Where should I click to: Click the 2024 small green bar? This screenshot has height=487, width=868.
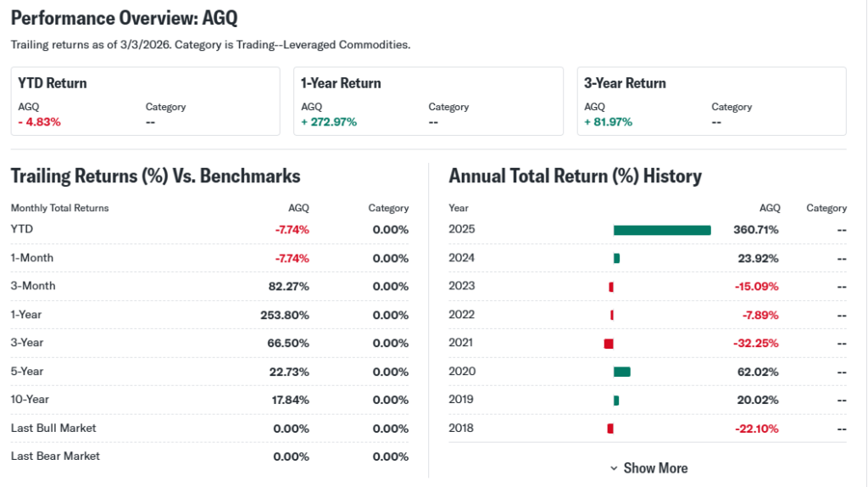click(616, 258)
